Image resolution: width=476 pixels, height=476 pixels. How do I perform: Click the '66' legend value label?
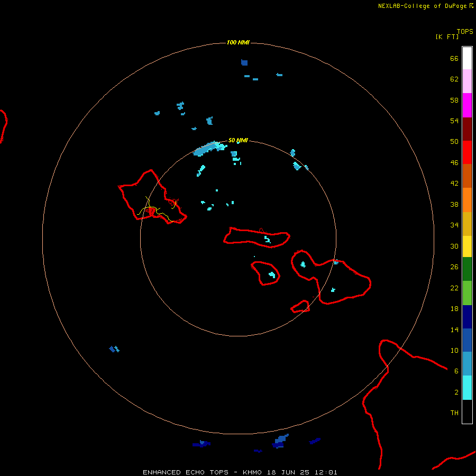point(454,58)
